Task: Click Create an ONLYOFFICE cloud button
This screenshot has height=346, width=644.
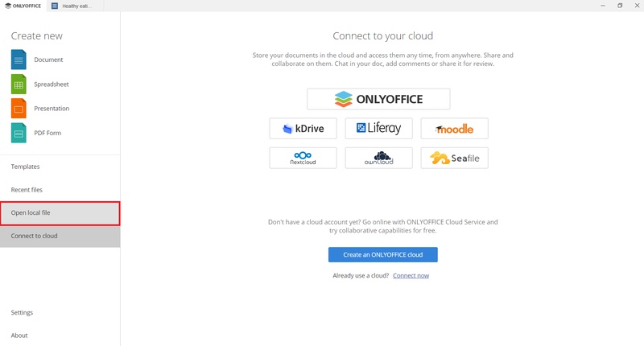Action: click(x=383, y=254)
